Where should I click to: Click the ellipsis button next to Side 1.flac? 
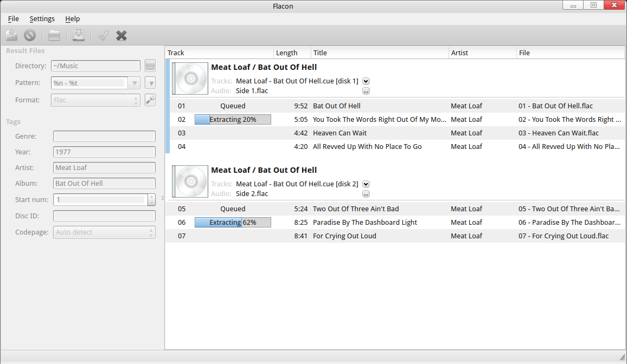click(x=366, y=91)
